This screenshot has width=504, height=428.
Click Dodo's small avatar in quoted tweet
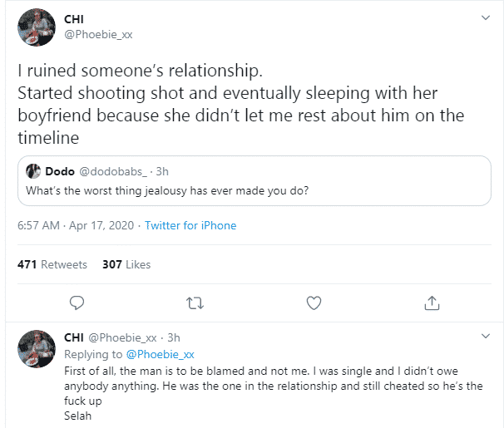click(x=33, y=172)
